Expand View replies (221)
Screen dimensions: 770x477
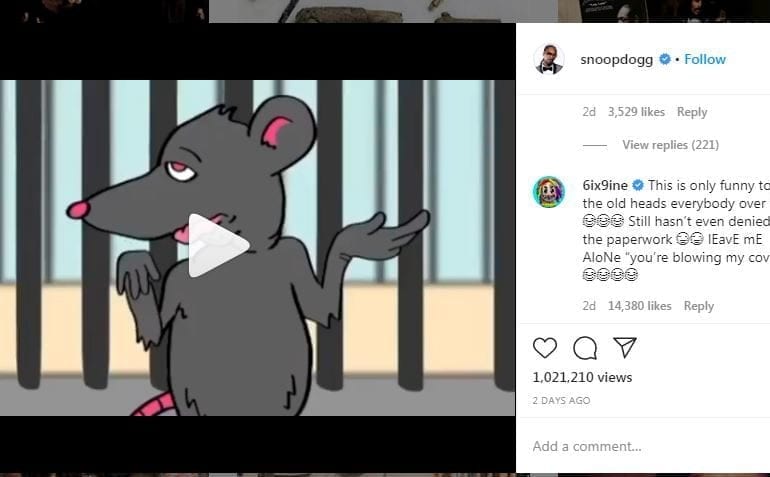tap(670, 145)
